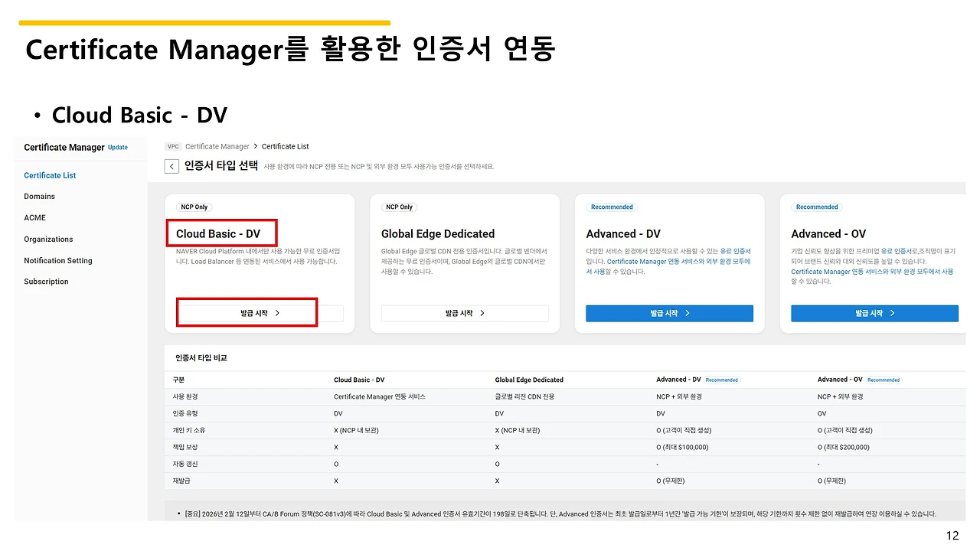Click the Global Edge Dedicated table column header

529,380
